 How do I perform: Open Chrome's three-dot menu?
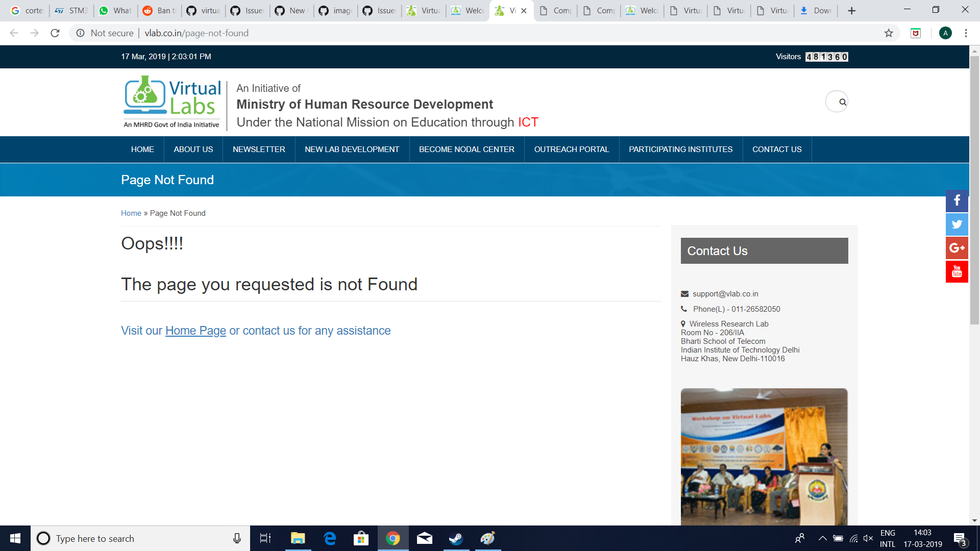tap(966, 33)
